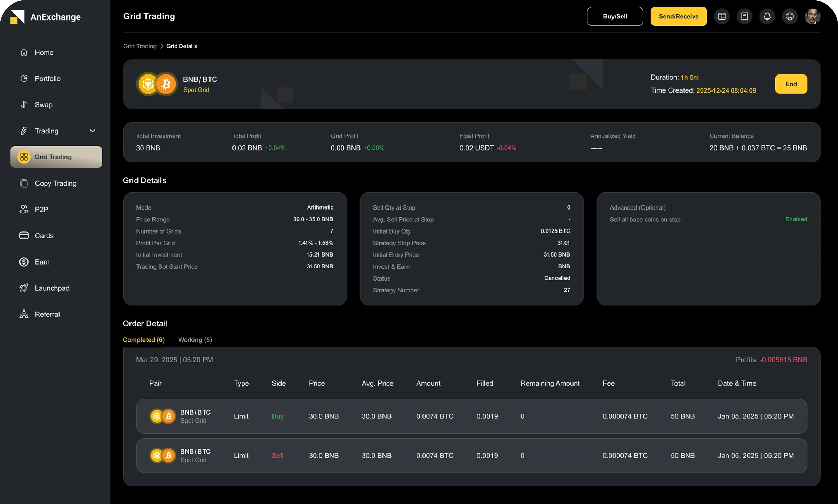Open the notifications bell

tap(767, 16)
